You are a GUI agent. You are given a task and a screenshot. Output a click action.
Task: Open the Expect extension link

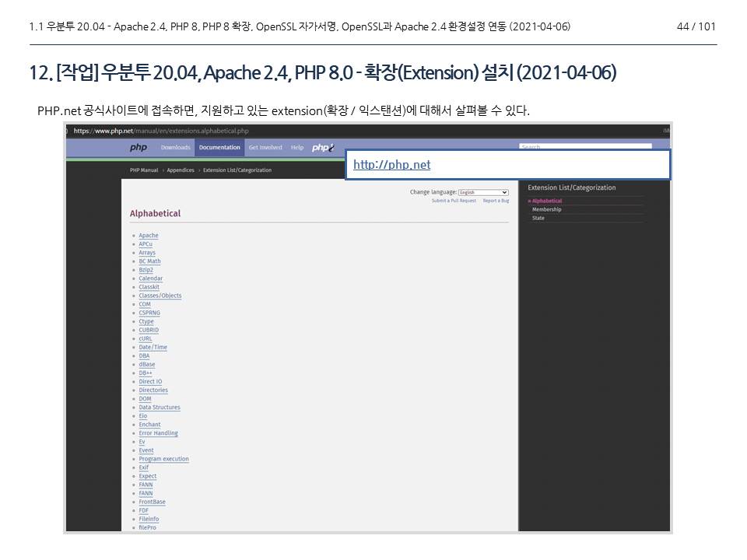(x=148, y=476)
